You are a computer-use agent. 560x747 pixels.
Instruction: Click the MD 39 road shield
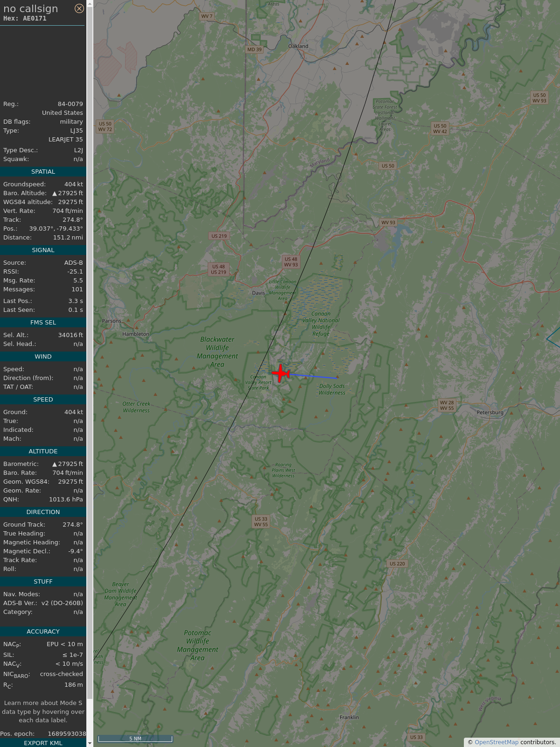(254, 49)
